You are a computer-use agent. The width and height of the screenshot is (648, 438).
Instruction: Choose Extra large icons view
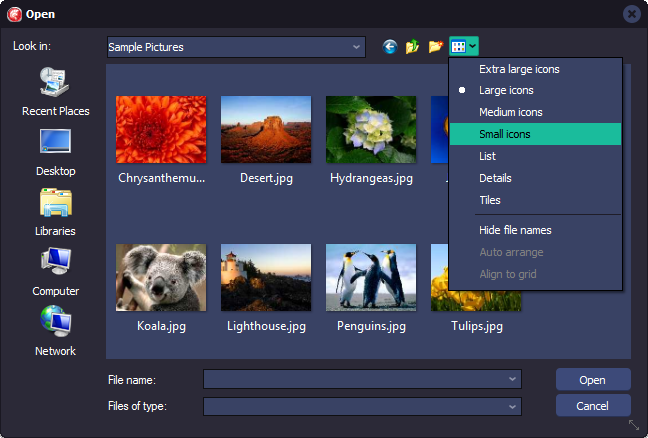point(519,69)
